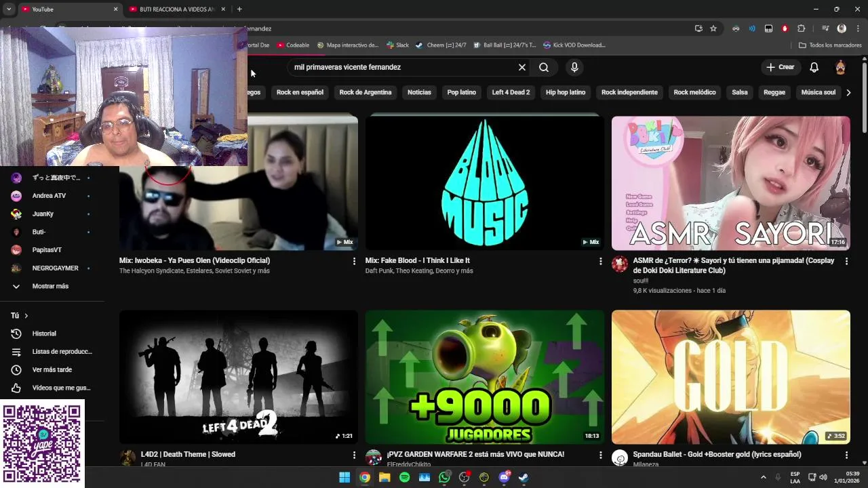Viewport: 868px width, 488px height.
Task: Select the Música soul chip
Action: pos(818,92)
